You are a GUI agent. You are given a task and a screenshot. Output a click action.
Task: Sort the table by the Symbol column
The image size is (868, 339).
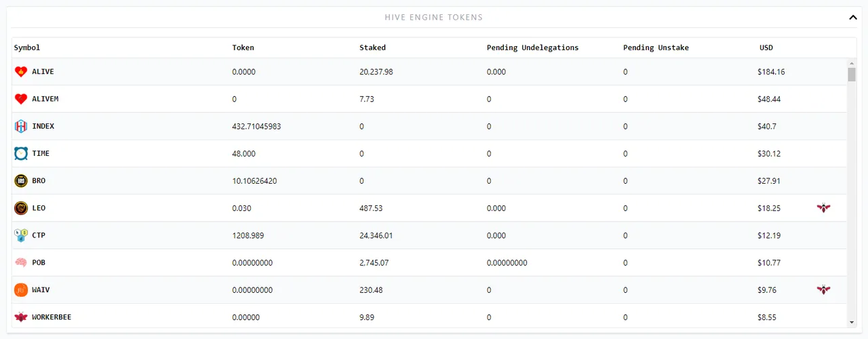click(x=27, y=47)
